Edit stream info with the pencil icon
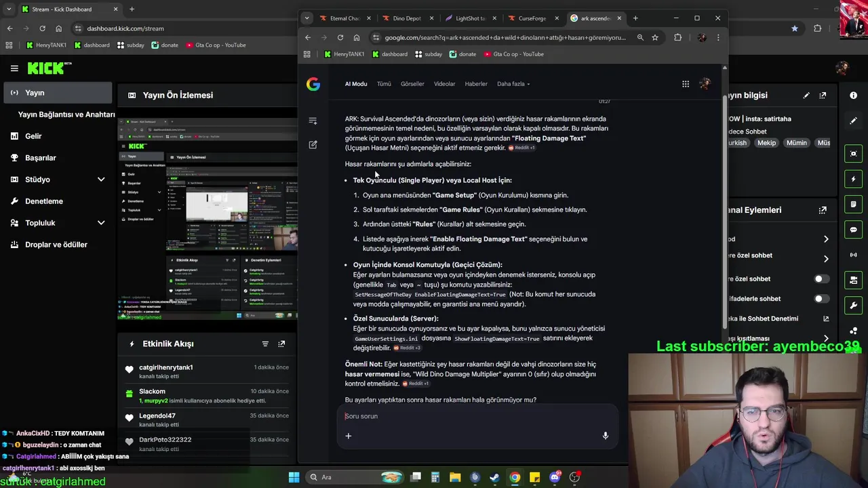 point(806,96)
